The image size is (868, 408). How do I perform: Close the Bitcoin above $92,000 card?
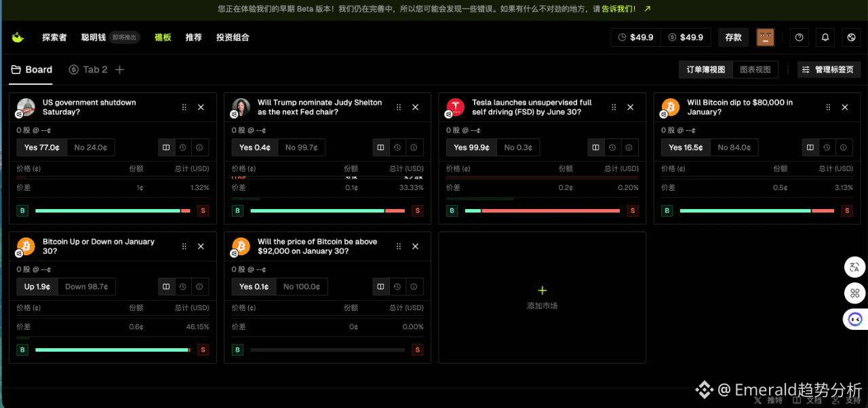pyautogui.click(x=416, y=246)
